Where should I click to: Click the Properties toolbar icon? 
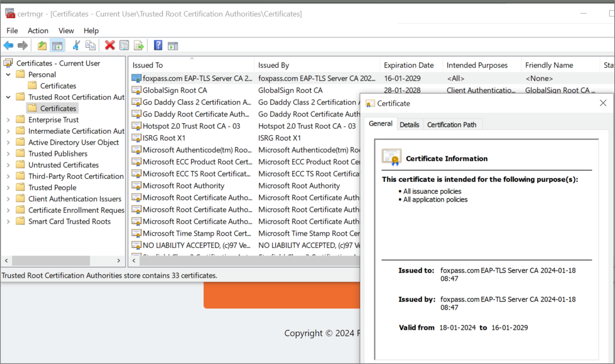pos(124,45)
